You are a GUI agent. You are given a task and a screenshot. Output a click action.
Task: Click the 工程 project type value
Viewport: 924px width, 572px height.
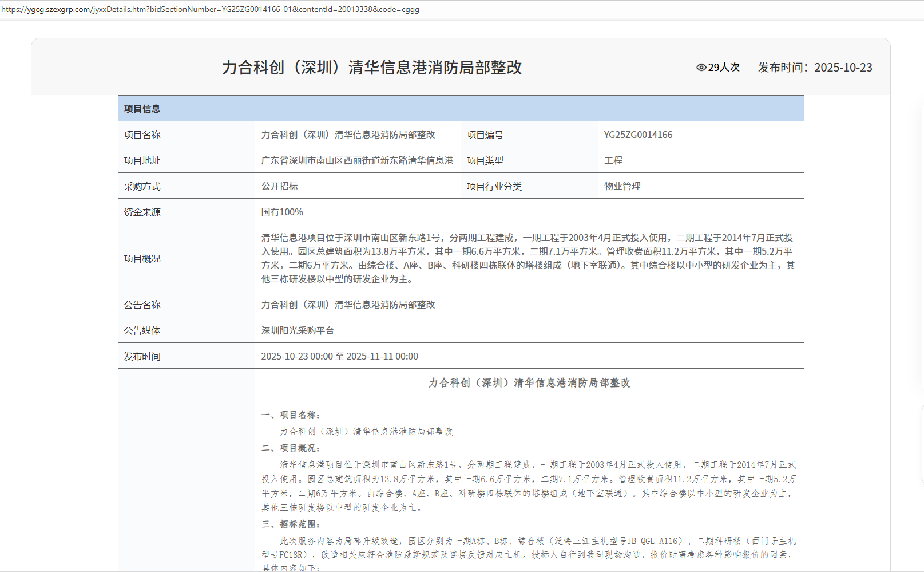point(613,161)
